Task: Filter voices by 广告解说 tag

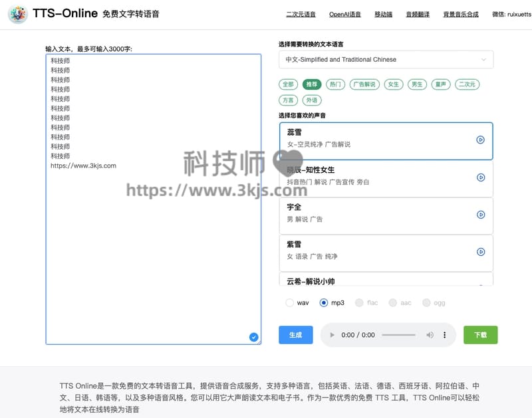Action: click(364, 84)
